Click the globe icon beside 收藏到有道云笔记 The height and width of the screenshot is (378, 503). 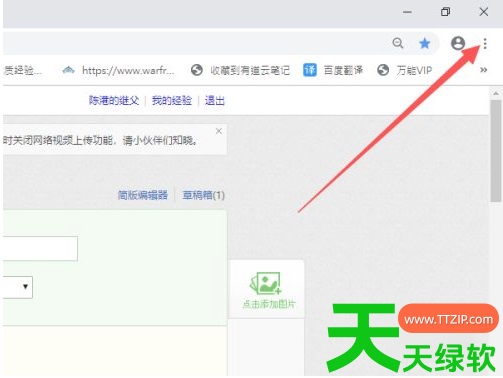coord(197,70)
